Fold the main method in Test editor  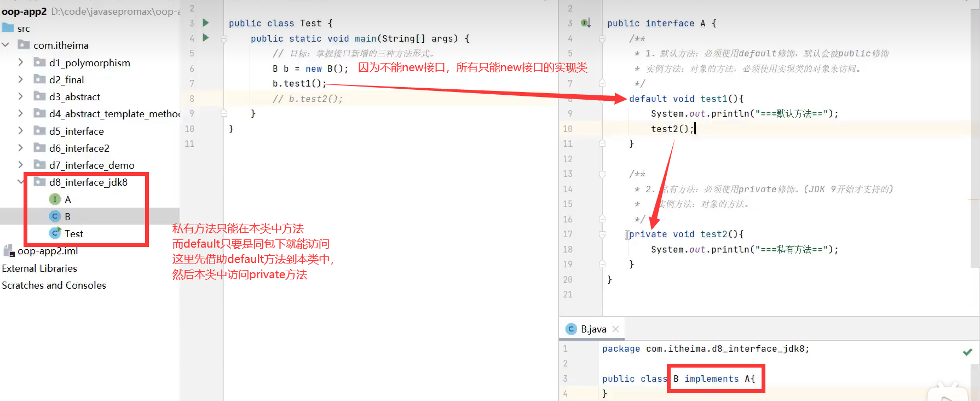(224, 39)
